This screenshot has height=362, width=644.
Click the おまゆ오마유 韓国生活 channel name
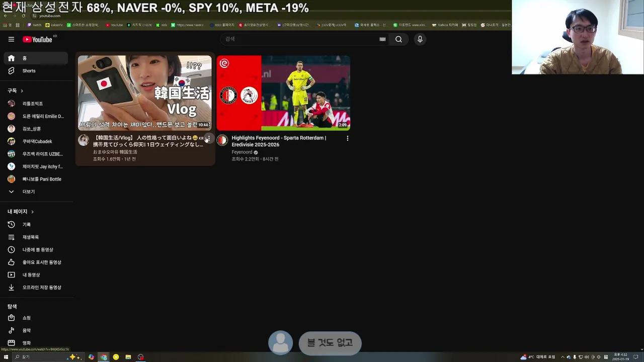point(115,152)
